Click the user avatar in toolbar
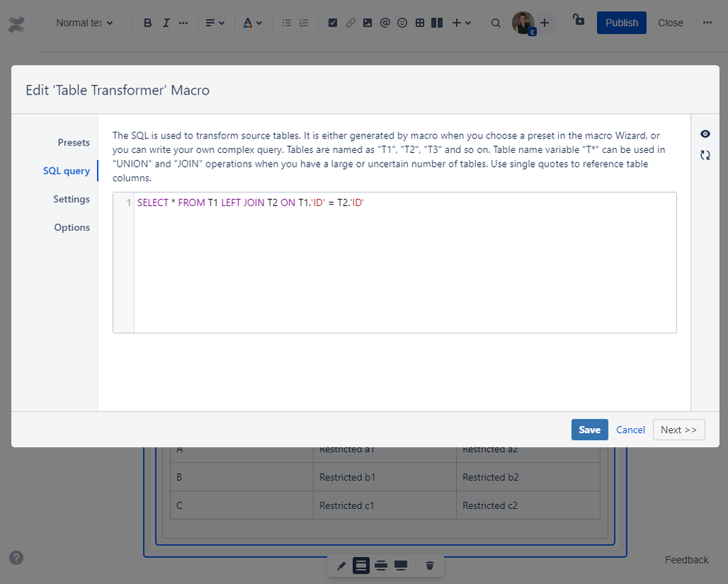 coord(523,23)
